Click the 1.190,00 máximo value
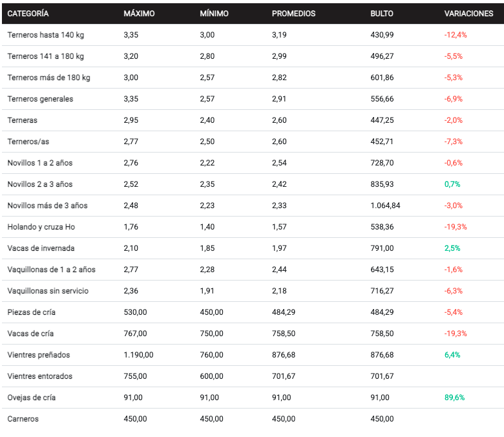 point(138,355)
